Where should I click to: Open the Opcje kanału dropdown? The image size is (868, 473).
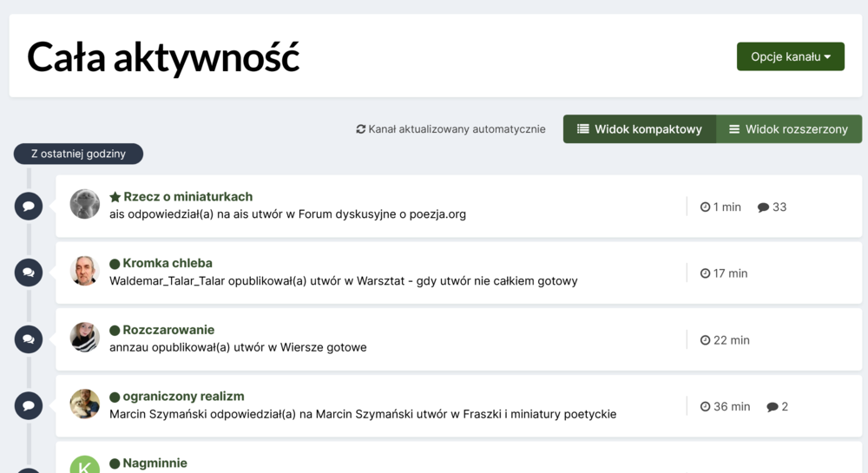tap(790, 56)
